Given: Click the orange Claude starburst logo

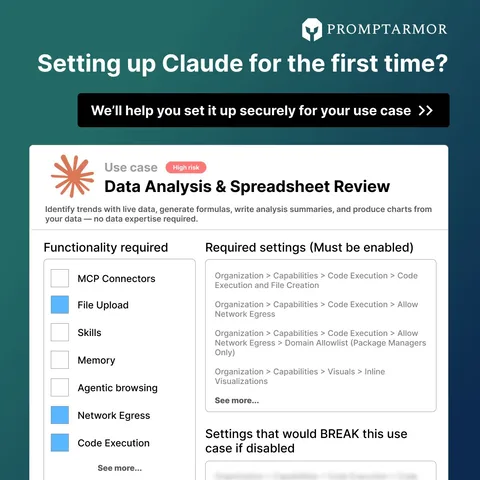Looking at the screenshot, I should [x=72, y=176].
